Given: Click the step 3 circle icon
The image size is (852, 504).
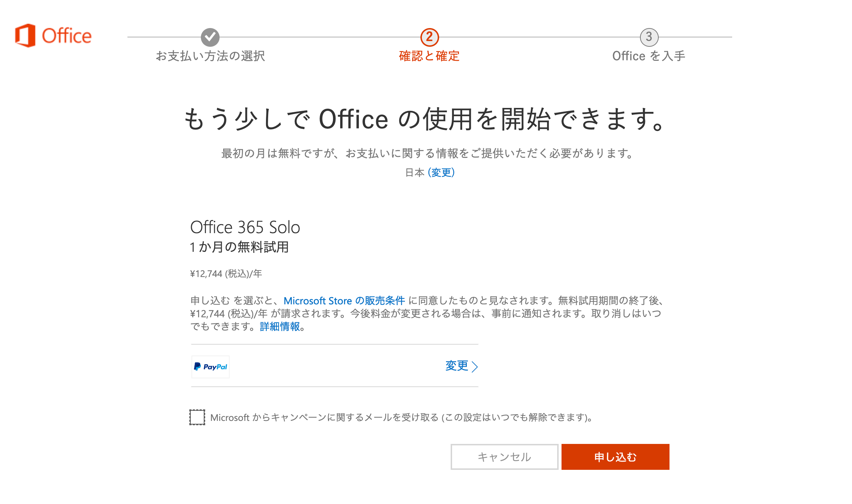Looking at the screenshot, I should click(649, 37).
